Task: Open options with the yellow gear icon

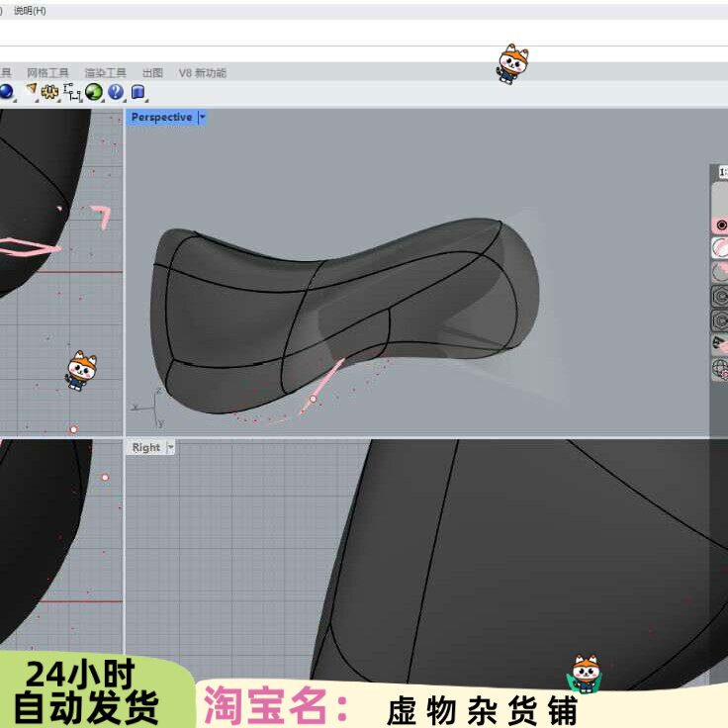Action: click(x=49, y=92)
